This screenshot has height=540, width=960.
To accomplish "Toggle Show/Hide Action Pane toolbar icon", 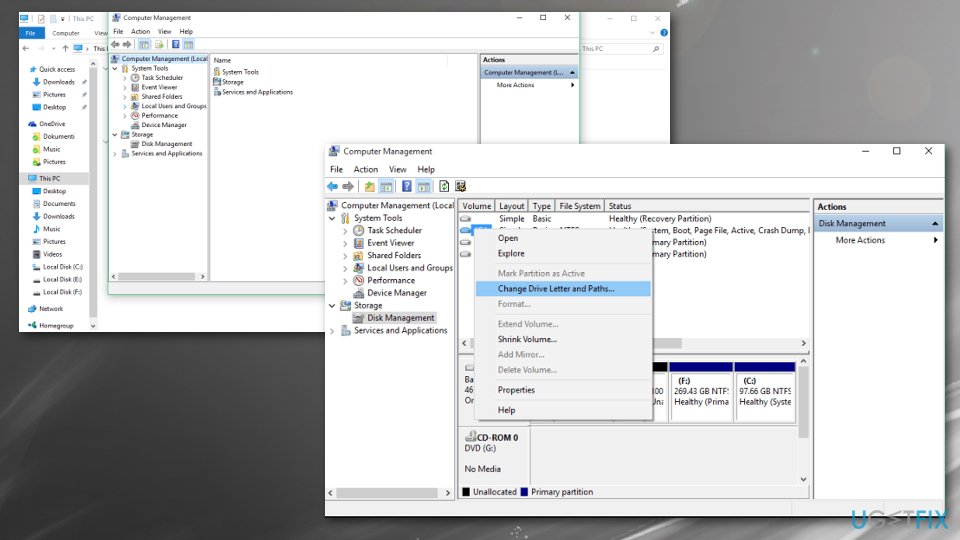I will [x=424, y=186].
